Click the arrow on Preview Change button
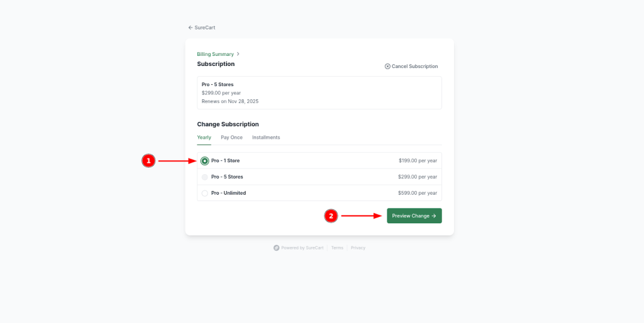 pyautogui.click(x=434, y=216)
